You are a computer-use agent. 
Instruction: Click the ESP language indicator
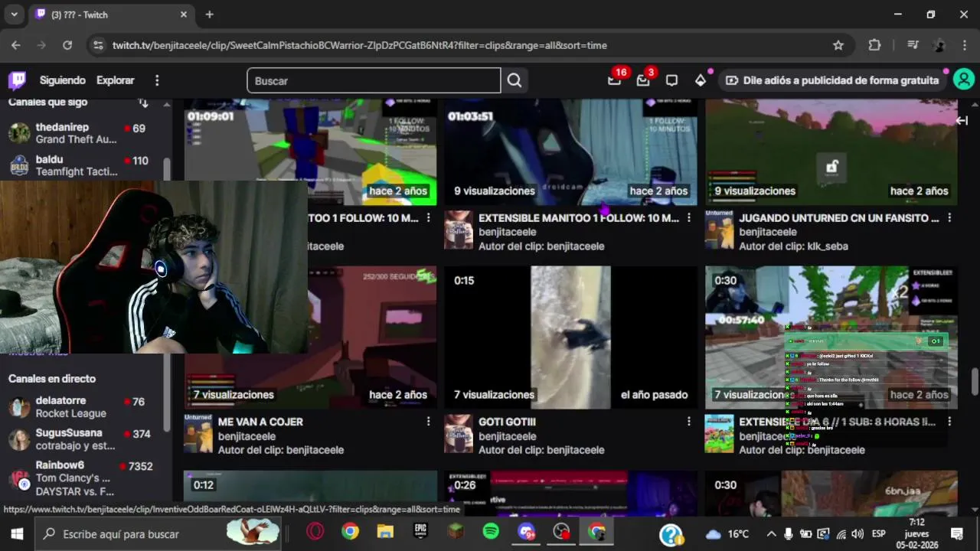[879, 533]
